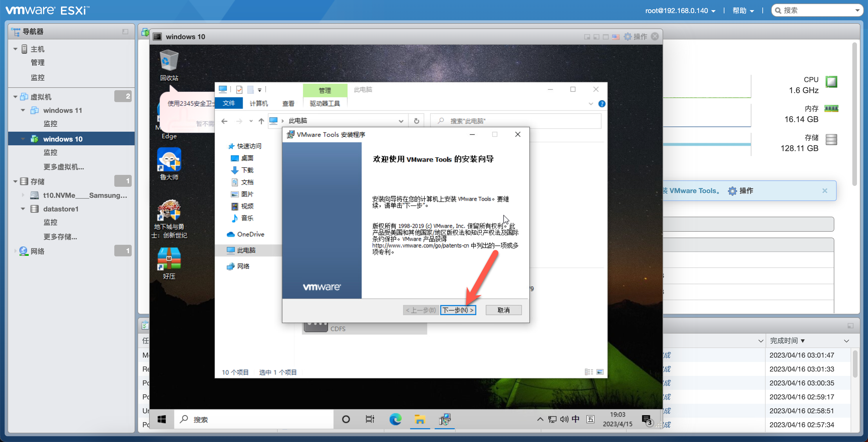This screenshot has height=442, width=868.
Task: Click the 中 input method indicator in taskbar
Action: tap(576, 419)
